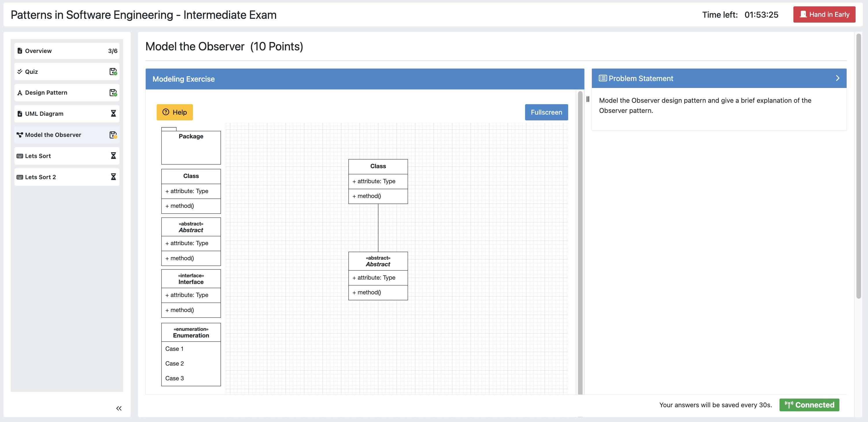Click the Quiz checkmark icon
The height and width of the screenshot is (422, 868).
(x=20, y=71)
